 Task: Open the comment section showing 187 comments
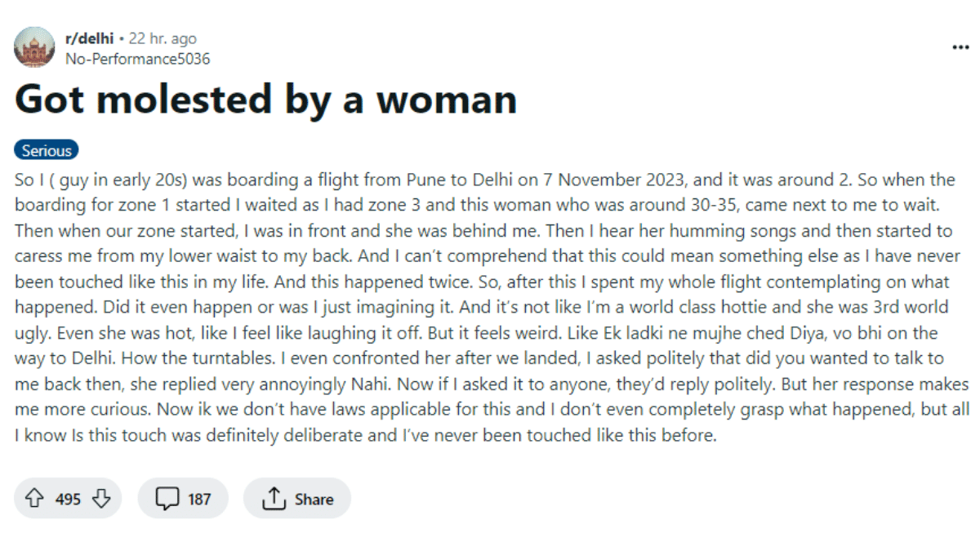[183, 498]
